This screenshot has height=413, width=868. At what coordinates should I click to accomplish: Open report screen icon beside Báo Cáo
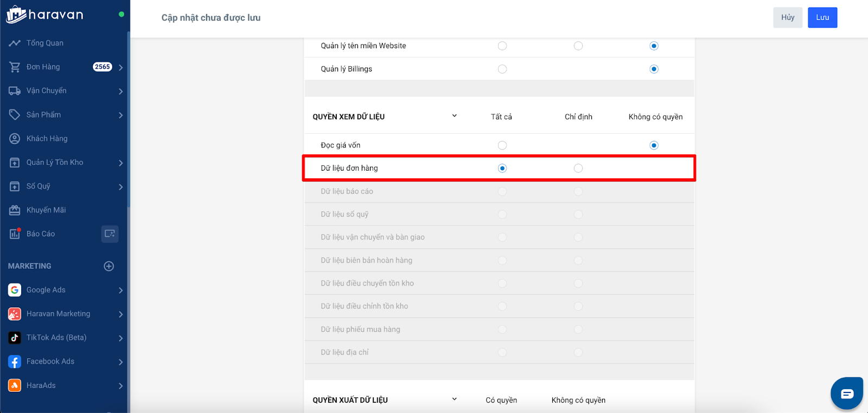pos(110,234)
